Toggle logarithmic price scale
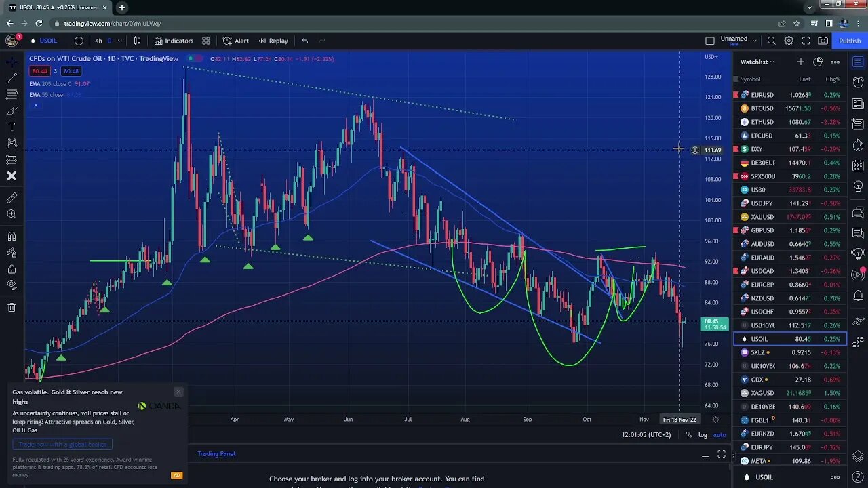This screenshot has height=488, width=868. pyautogui.click(x=703, y=435)
